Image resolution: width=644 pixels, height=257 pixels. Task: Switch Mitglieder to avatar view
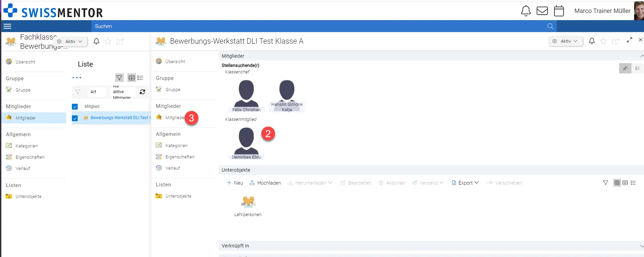click(625, 68)
